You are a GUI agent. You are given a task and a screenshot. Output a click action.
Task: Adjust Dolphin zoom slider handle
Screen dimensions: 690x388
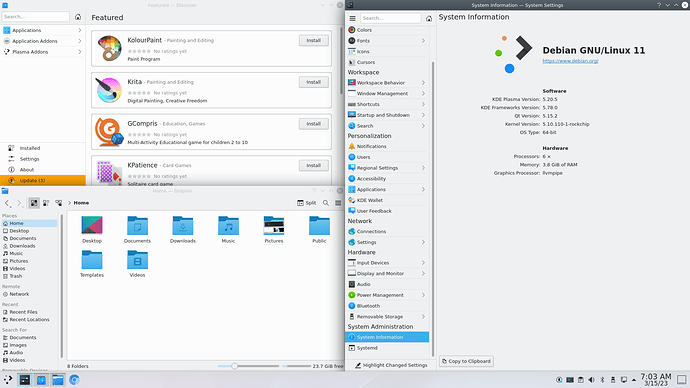pos(235,366)
